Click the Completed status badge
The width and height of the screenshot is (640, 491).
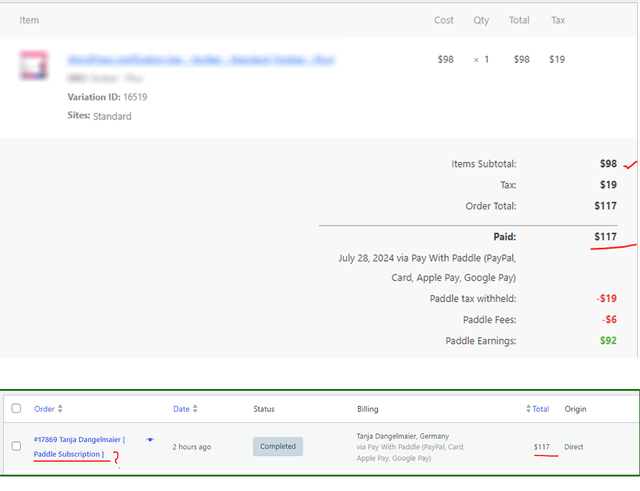[278, 447]
